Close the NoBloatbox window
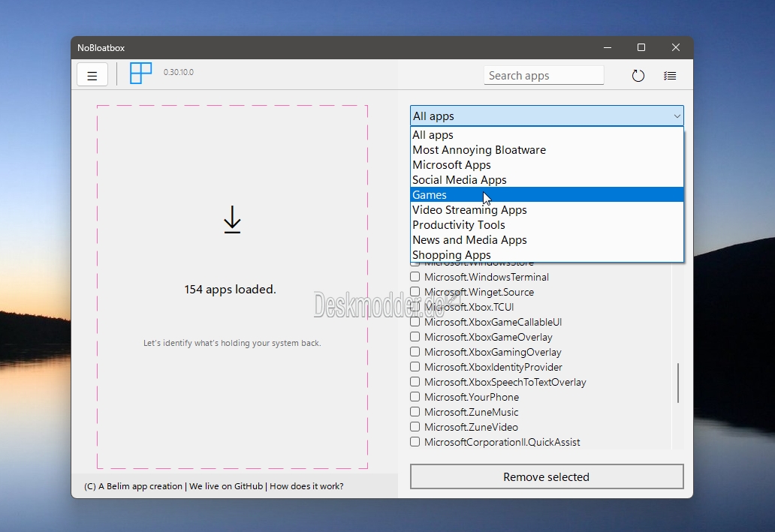Image resolution: width=775 pixels, height=532 pixels. pos(676,47)
